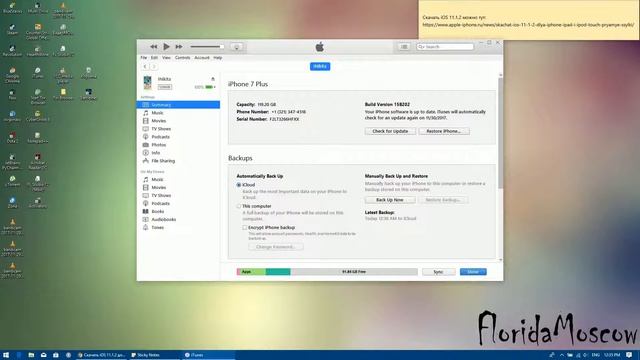
Task: Adjust the iTunes volume slider
Action: point(207,47)
